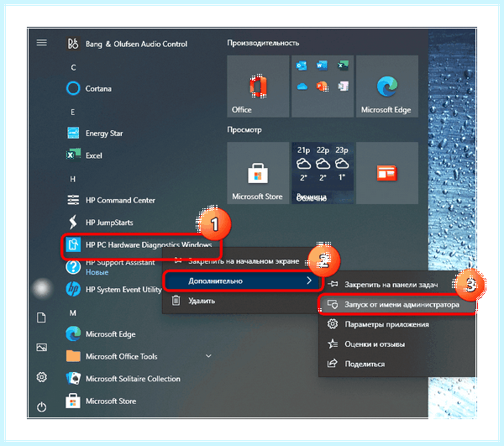This screenshot has width=504, height=446.
Task: Click the letter H section header
Action: click(73, 179)
